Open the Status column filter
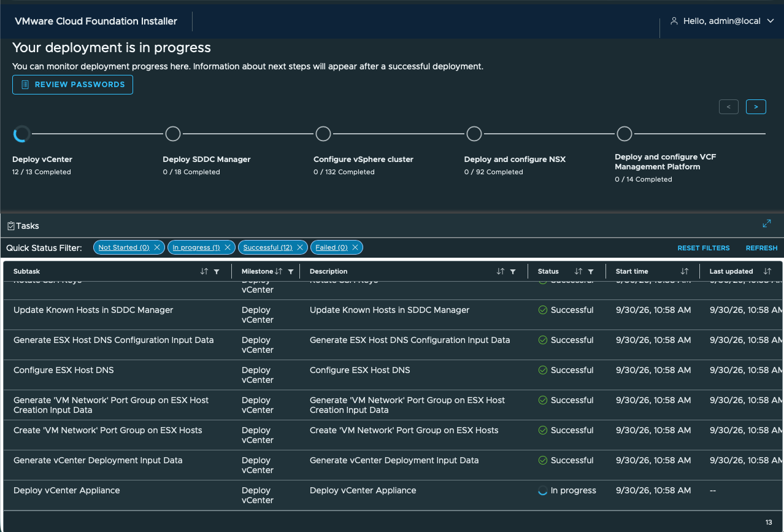Image resolution: width=784 pixels, height=532 pixels. point(591,271)
